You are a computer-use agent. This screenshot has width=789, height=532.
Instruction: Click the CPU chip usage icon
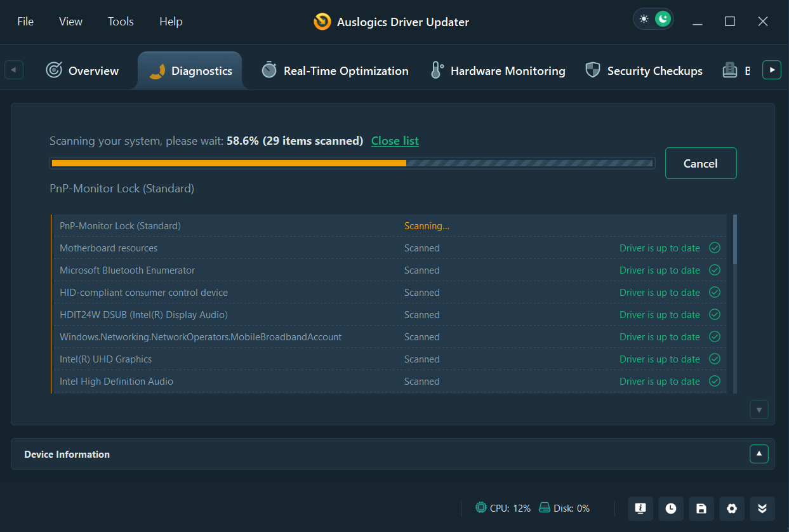[x=481, y=508]
